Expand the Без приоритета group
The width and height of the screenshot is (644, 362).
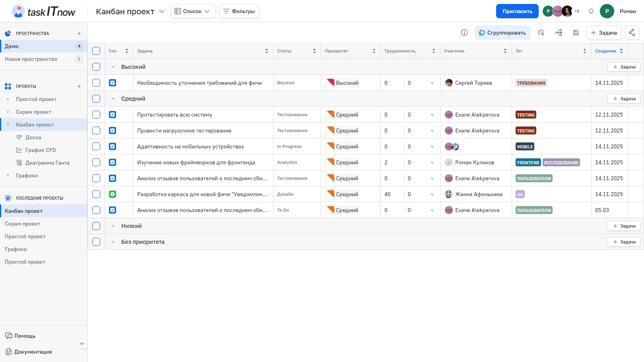pyautogui.click(x=113, y=242)
